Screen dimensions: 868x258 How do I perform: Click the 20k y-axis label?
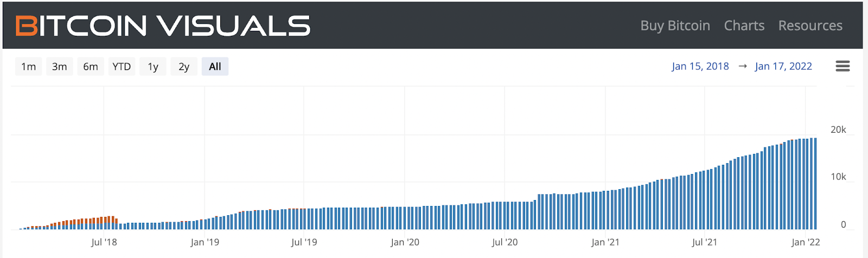coord(838,130)
